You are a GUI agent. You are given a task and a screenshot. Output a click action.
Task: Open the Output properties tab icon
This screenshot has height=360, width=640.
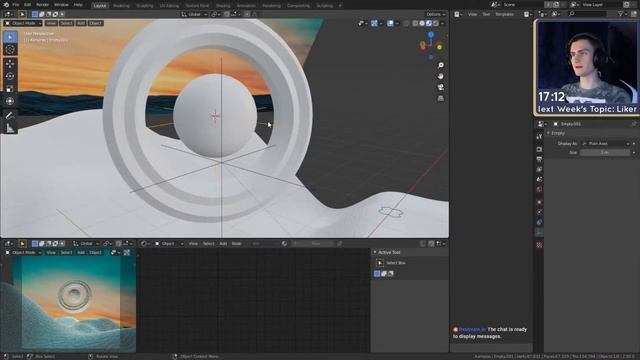[539, 160]
